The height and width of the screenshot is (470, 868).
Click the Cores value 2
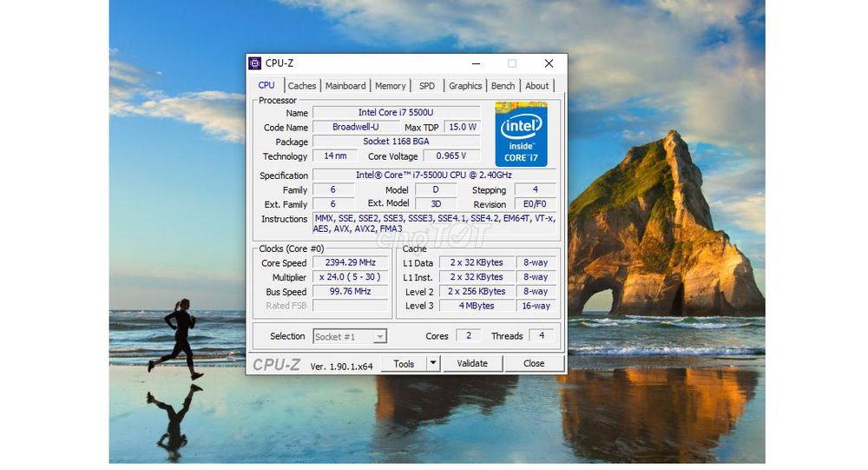469,335
